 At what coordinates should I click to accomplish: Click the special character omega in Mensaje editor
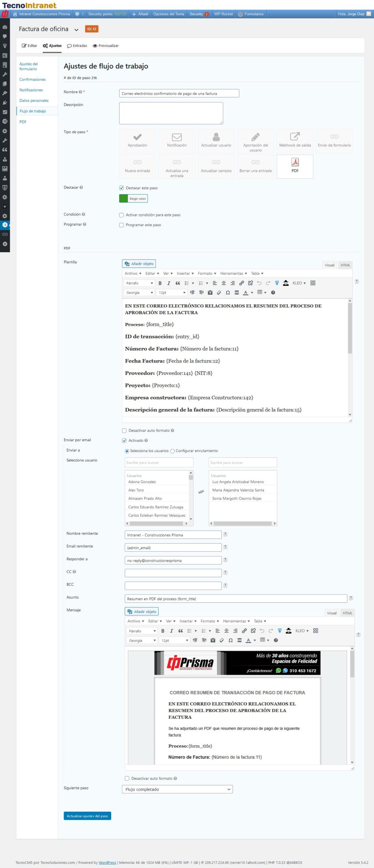coord(230,640)
